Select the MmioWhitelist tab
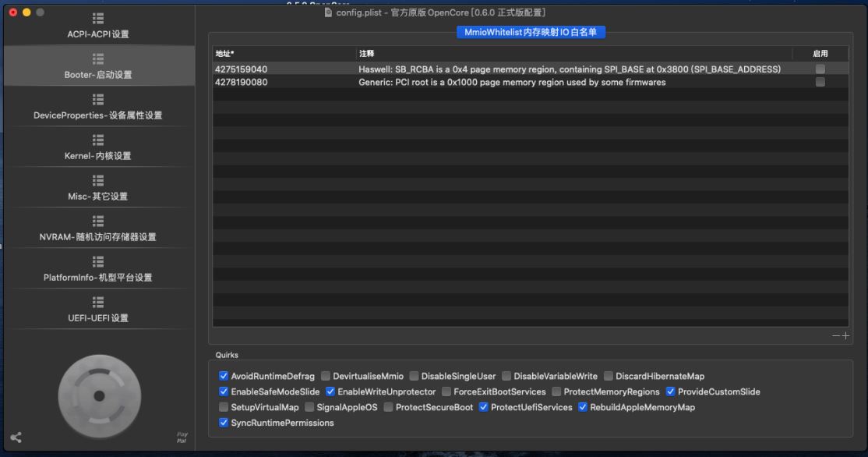 click(531, 32)
